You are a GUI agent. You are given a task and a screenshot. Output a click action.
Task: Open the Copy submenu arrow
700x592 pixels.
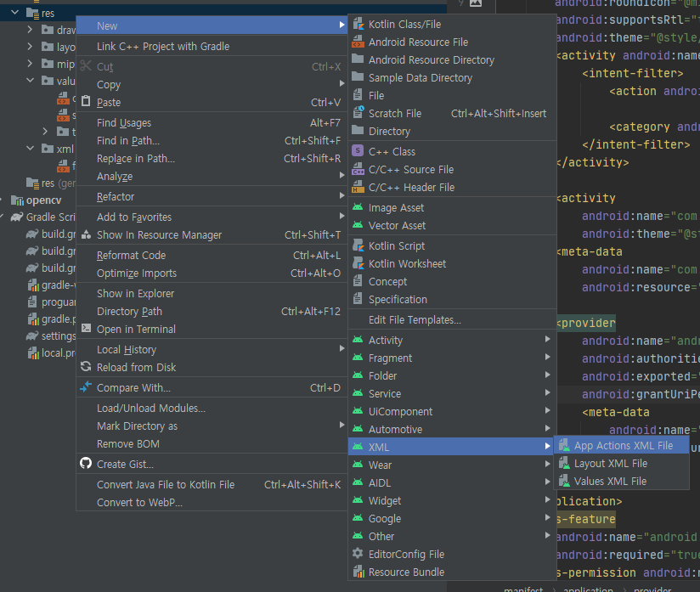[x=342, y=83]
